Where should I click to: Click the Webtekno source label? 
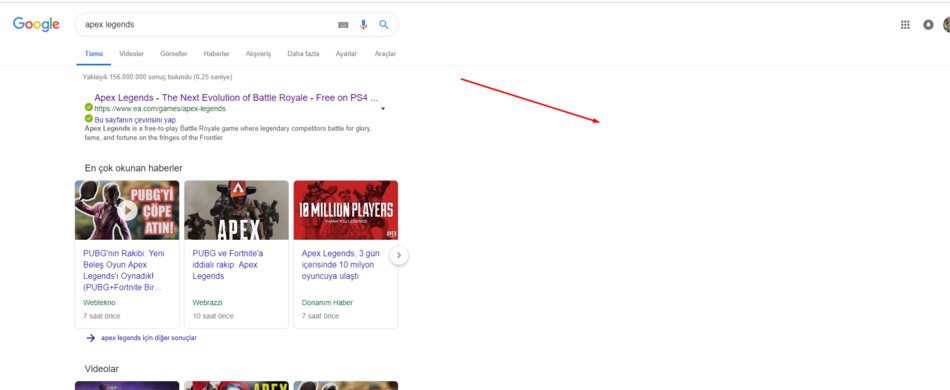99,303
